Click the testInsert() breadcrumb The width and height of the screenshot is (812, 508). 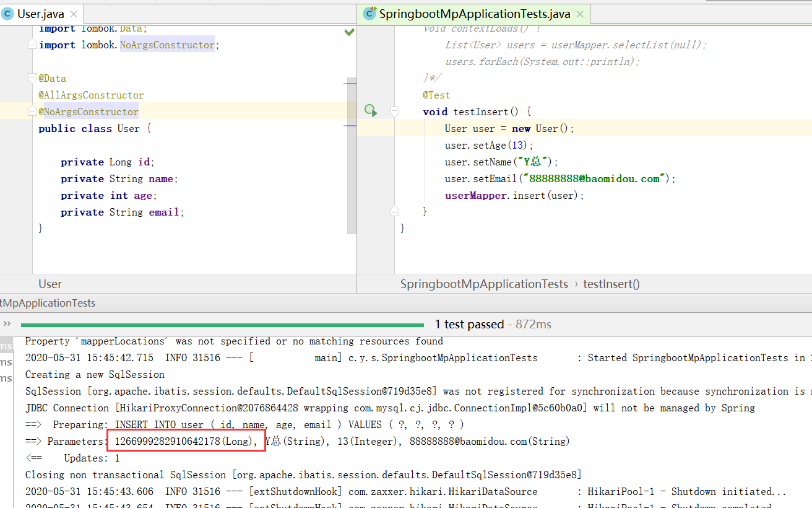point(611,284)
